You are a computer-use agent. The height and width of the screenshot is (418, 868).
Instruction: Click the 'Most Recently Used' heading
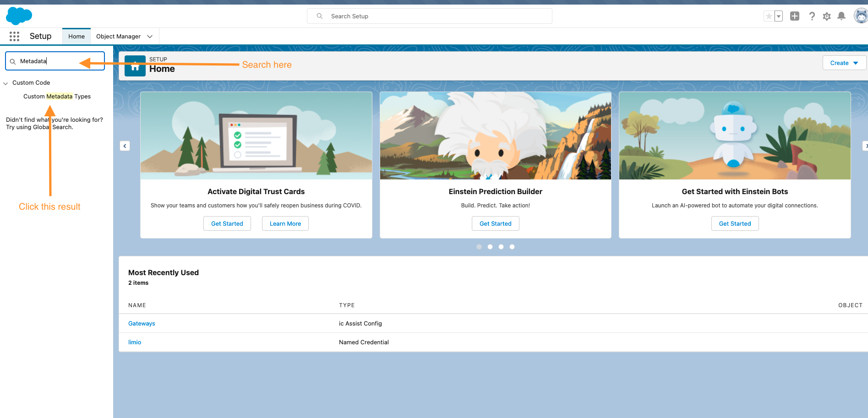click(164, 272)
